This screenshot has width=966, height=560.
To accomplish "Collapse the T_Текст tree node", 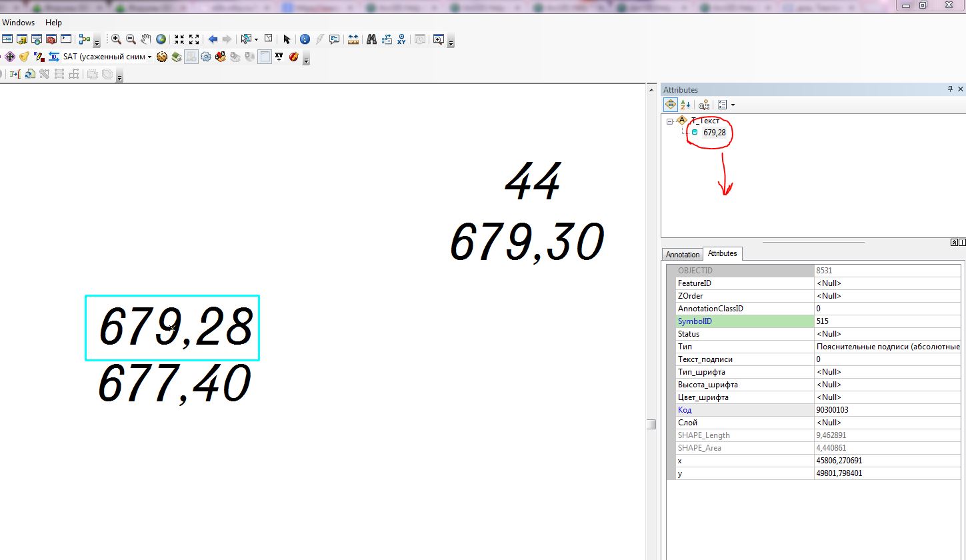I will click(x=669, y=121).
